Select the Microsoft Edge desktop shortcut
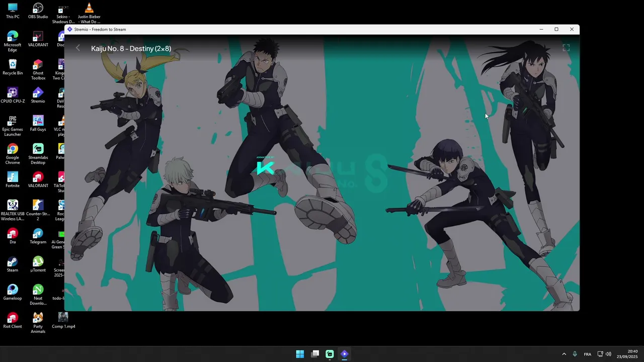 tap(13, 42)
